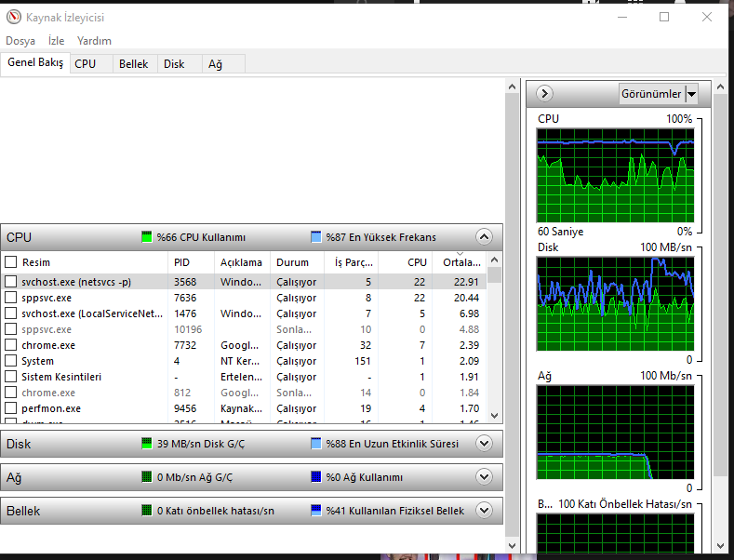Image resolution: width=734 pixels, height=560 pixels.
Task: Open the Görünümler views dropdown arrow
Action: pos(691,94)
